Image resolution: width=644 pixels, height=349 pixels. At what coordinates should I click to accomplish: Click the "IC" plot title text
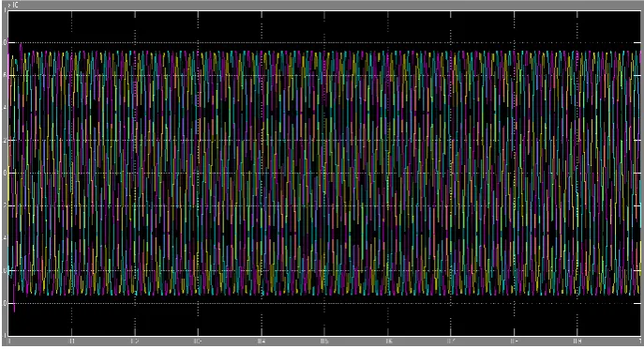coord(15,5)
